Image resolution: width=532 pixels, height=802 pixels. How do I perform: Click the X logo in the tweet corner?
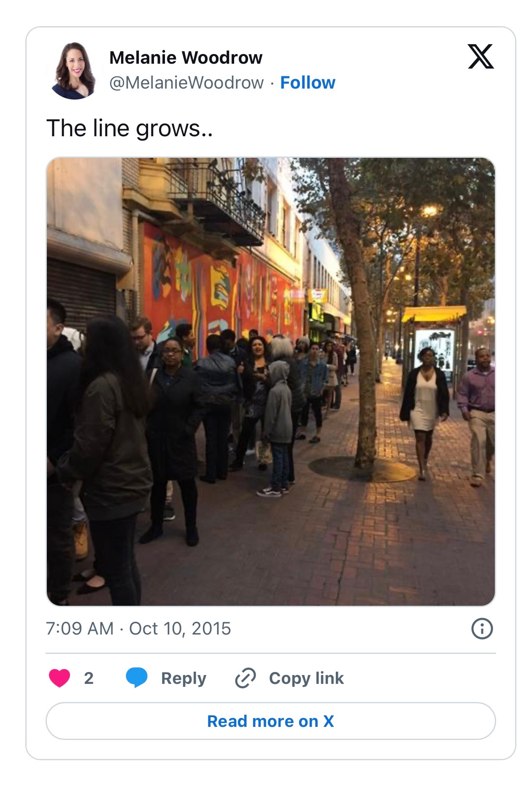click(x=481, y=56)
